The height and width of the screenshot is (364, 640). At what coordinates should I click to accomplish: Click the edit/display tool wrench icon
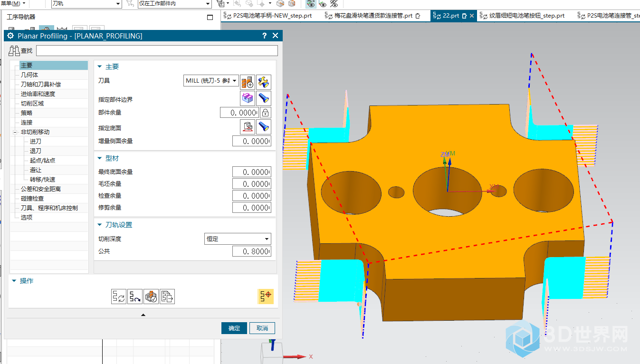(264, 81)
